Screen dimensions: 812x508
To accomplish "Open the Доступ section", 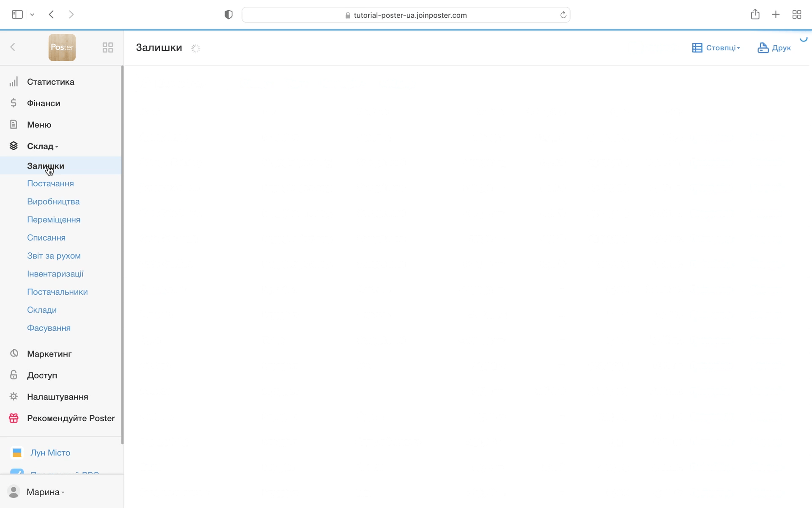I will tap(42, 375).
